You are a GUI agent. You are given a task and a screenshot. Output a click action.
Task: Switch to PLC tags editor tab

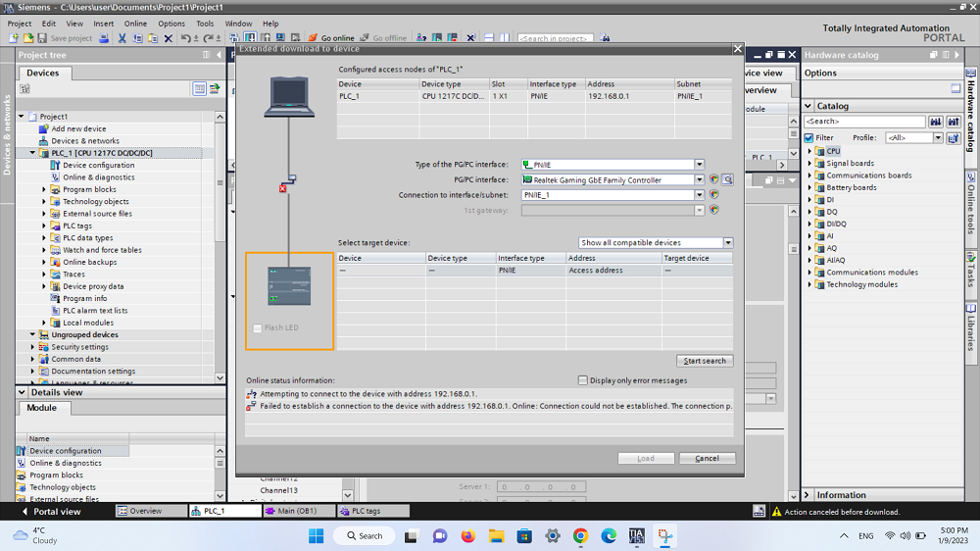pyautogui.click(x=373, y=511)
